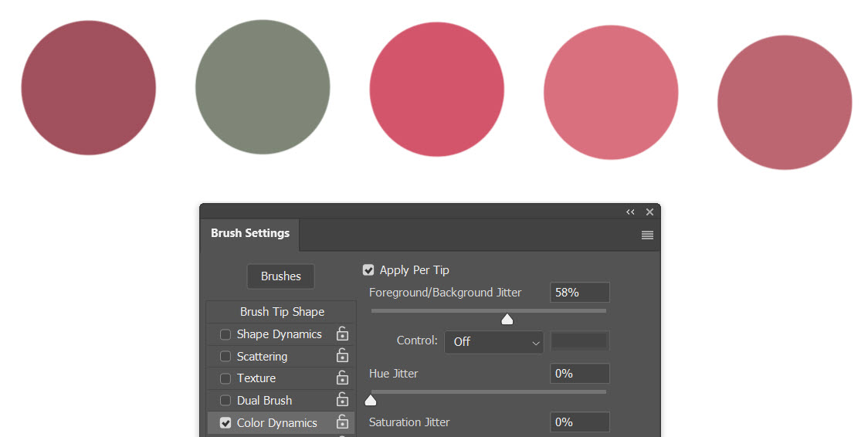The width and height of the screenshot is (868, 437).
Task: Click the Hue Jitter slider handle
Action: [x=371, y=400]
